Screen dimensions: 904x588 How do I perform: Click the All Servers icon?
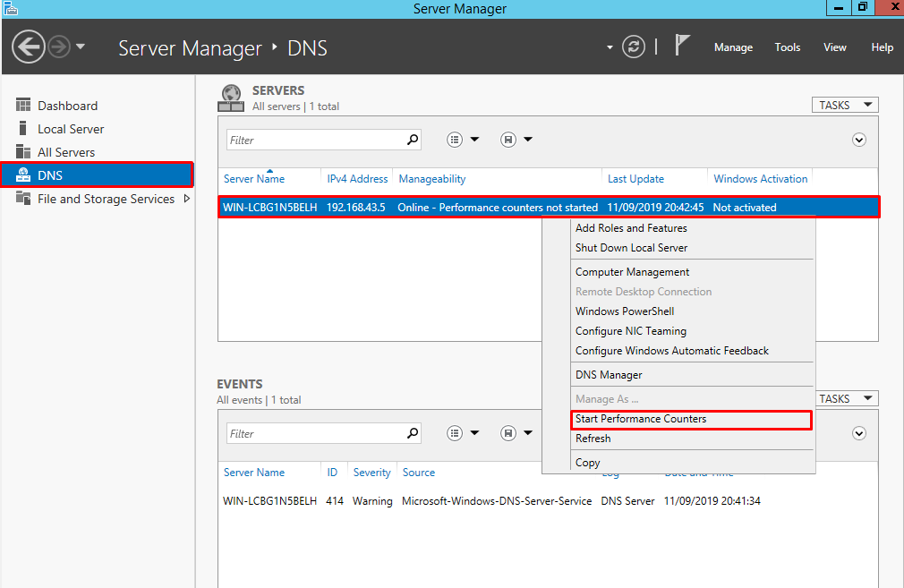point(23,151)
